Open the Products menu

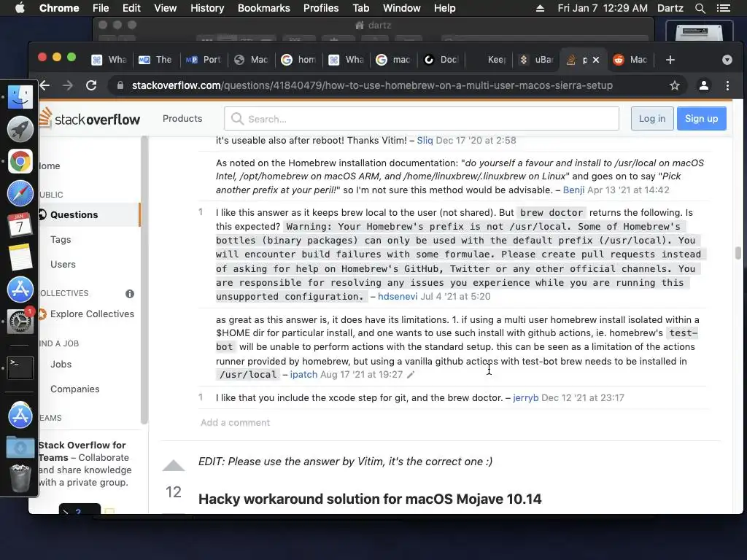click(x=182, y=119)
